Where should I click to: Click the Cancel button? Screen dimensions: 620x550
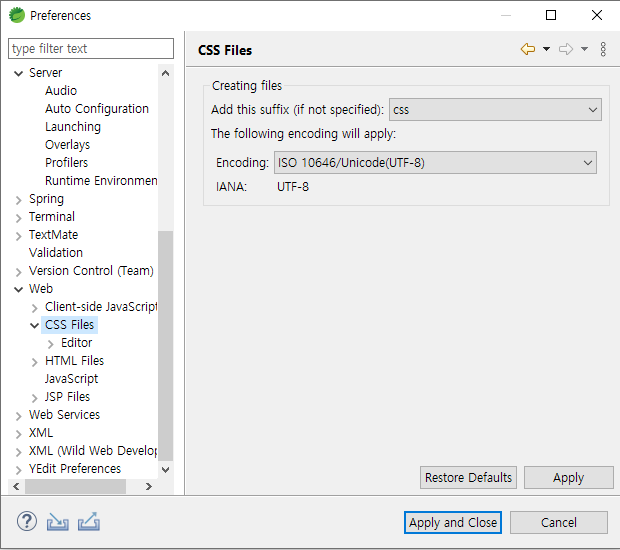[559, 523]
